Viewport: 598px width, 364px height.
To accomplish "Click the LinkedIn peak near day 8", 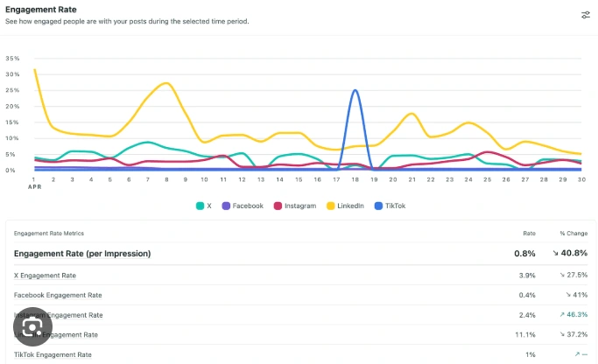I will pos(166,83).
